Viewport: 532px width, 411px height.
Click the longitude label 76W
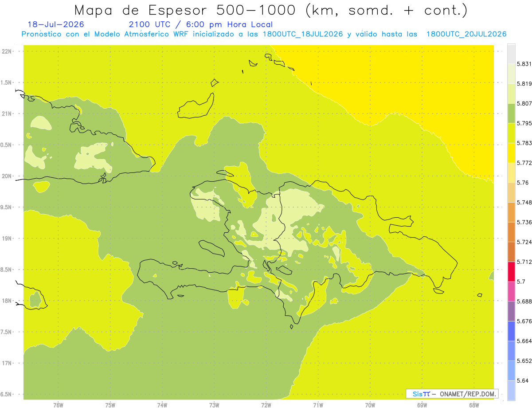[x=58, y=405]
